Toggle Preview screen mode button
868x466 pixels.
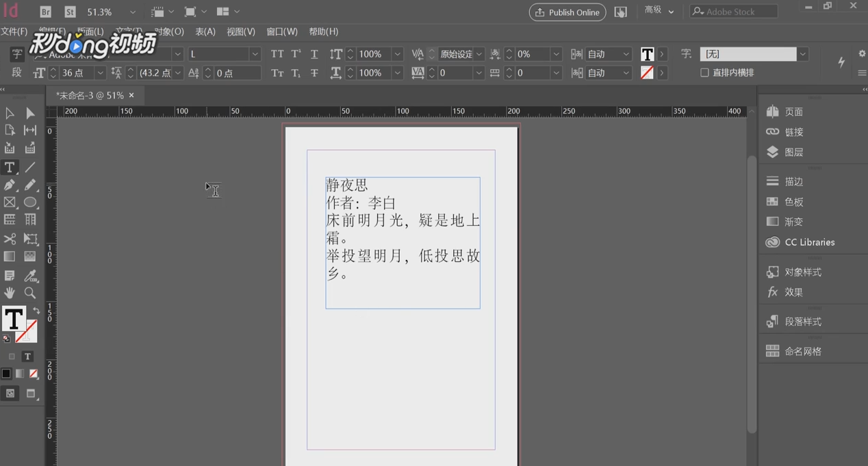pyautogui.click(x=31, y=393)
